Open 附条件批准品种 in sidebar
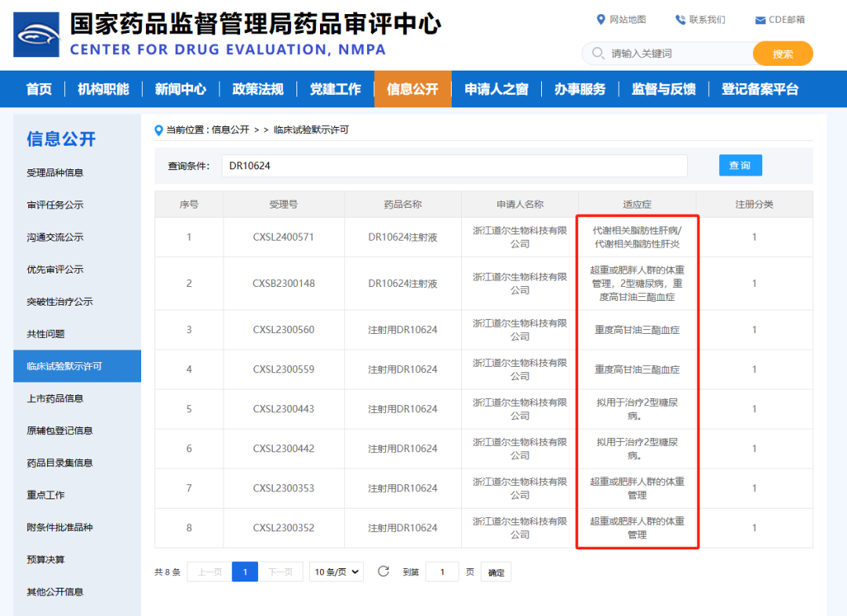 tap(60, 527)
